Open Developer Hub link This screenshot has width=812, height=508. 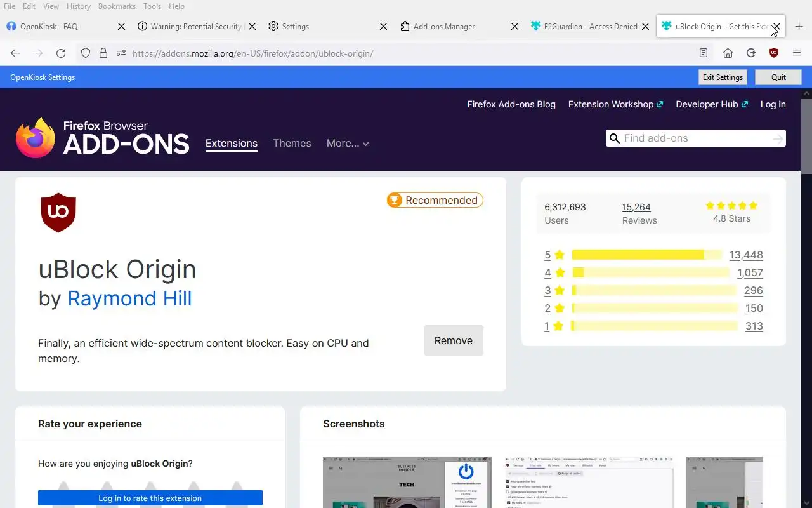pos(712,104)
